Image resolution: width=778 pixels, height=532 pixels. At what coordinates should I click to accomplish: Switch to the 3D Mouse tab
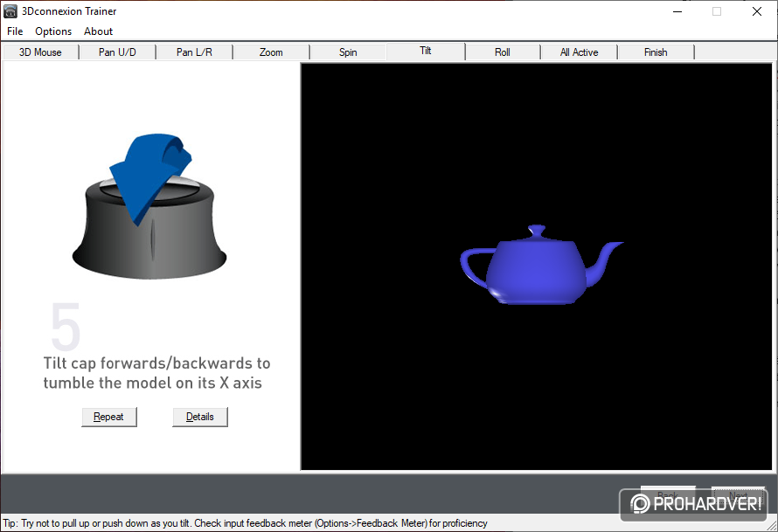(40, 52)
